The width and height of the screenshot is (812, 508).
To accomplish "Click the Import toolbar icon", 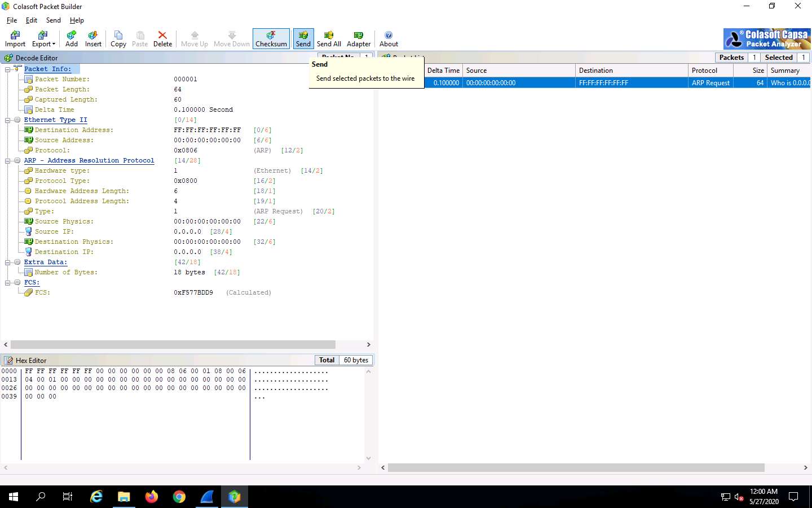I will point(15,39).
